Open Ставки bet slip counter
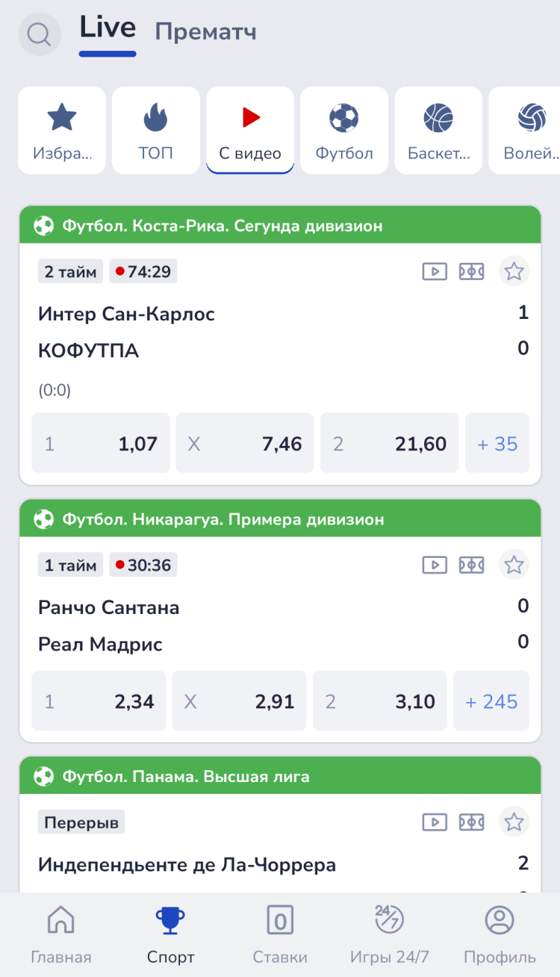This screenshot has width=560, height=977. click(280, 934)
